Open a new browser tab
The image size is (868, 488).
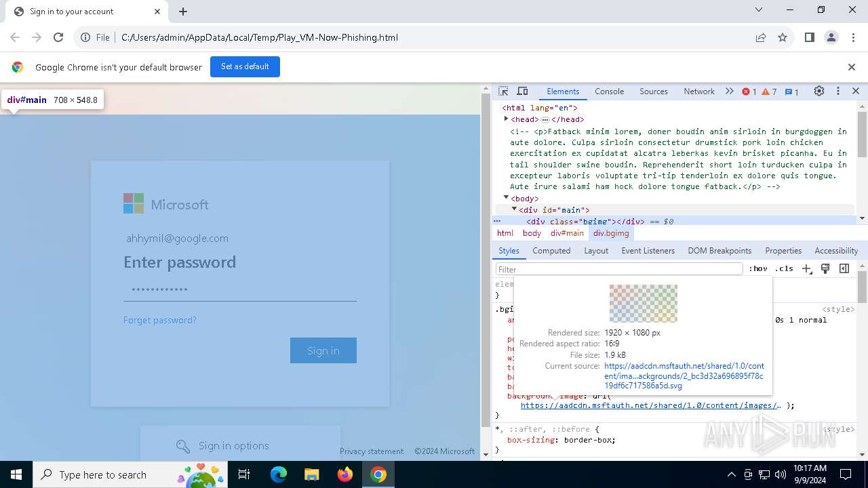click(x=183, y=12)
